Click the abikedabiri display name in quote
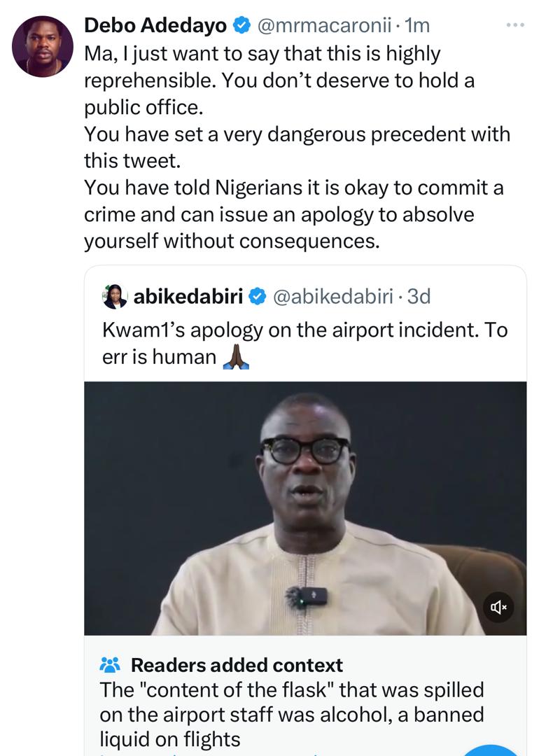 pos(188,297)
